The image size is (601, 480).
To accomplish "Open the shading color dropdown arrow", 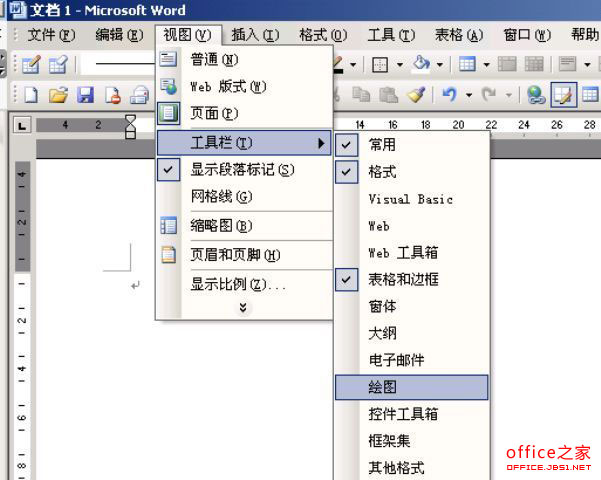I will (x=440, y=64).
